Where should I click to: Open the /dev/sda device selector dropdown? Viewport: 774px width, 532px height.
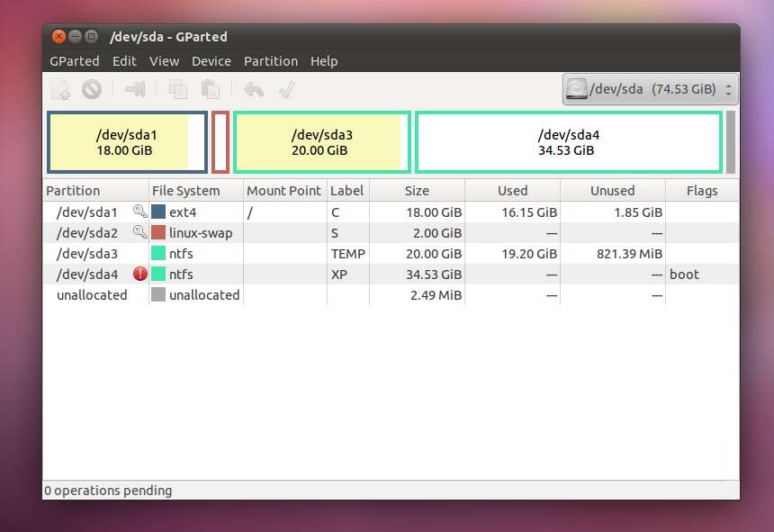click(x=650, y=89)
